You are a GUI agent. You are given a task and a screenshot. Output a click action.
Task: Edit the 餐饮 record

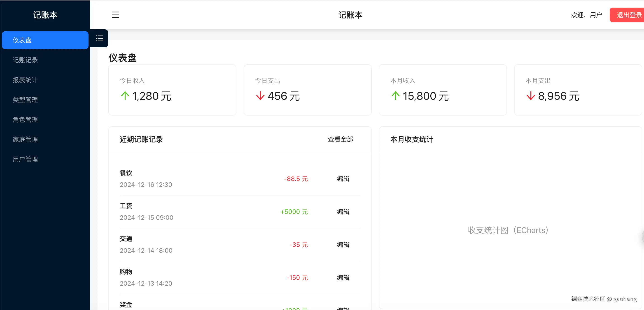click(x=343, y=179)
